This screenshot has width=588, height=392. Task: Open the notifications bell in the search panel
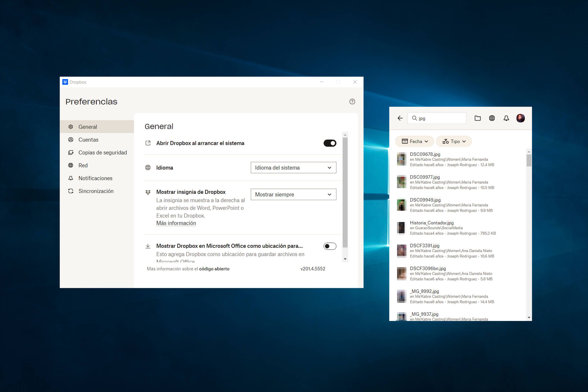pyautogui.click(x=506, y=118)
